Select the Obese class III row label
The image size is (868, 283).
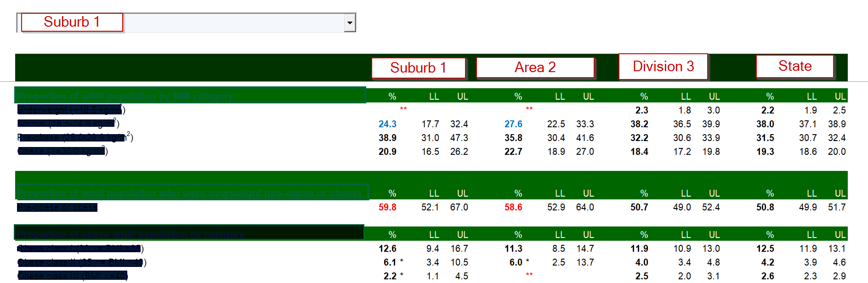click(x=73, y=276)
